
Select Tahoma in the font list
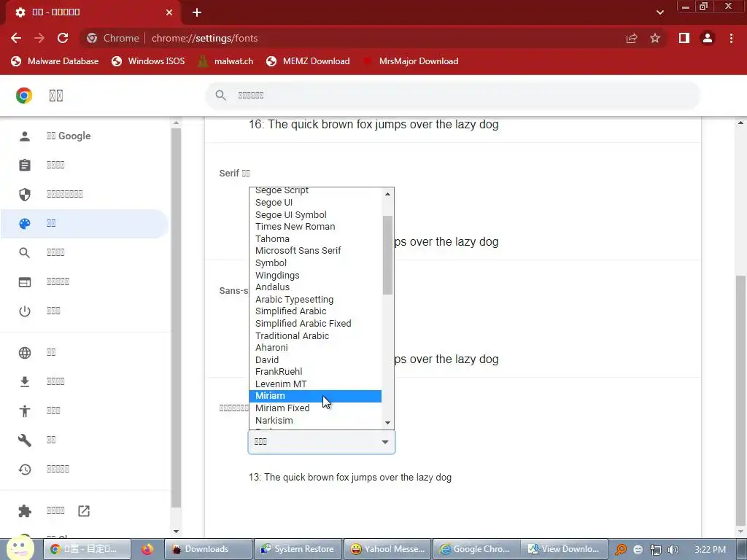[315, 239]
